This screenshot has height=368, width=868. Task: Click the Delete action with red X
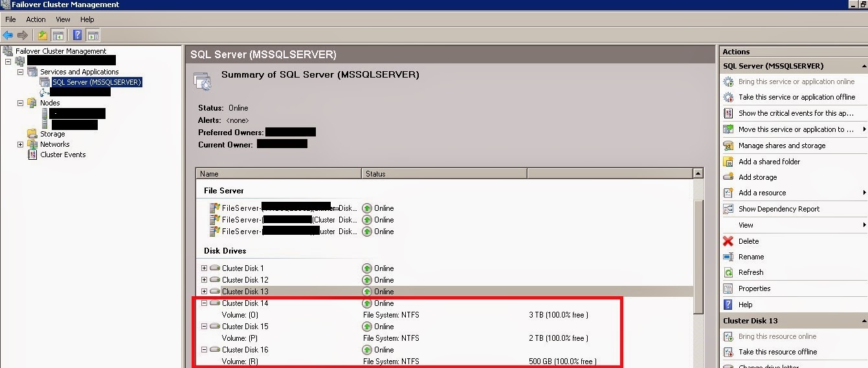(x=748, y=241)
